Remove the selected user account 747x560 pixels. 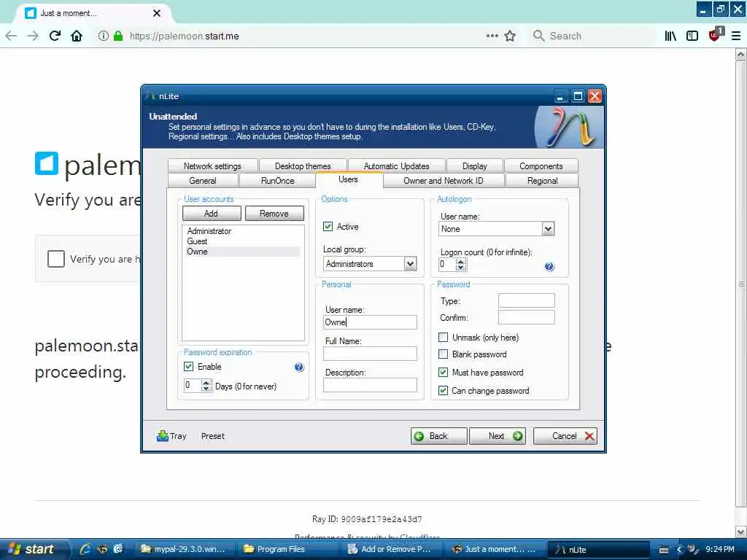pos(274,214)
